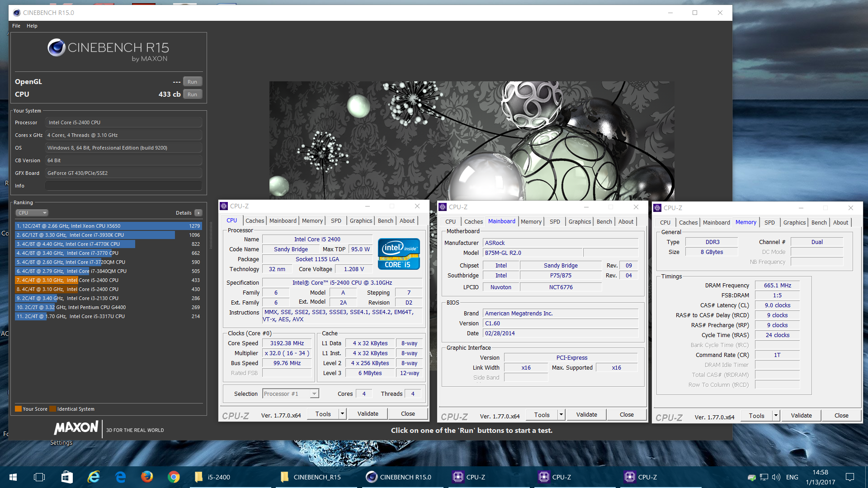Launch Firefox from the taskbar
The image size is (868, 488).
(147, 477)
